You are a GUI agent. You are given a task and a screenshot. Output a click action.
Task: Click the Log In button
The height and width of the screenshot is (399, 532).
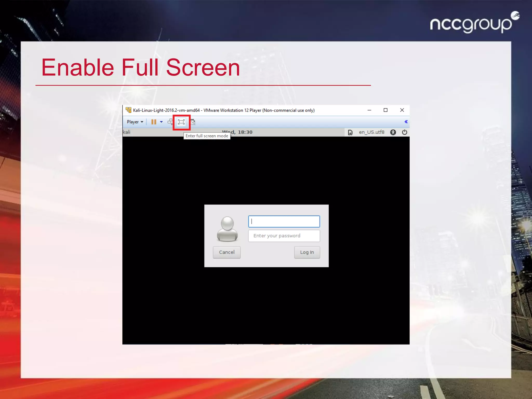(307, 252)
